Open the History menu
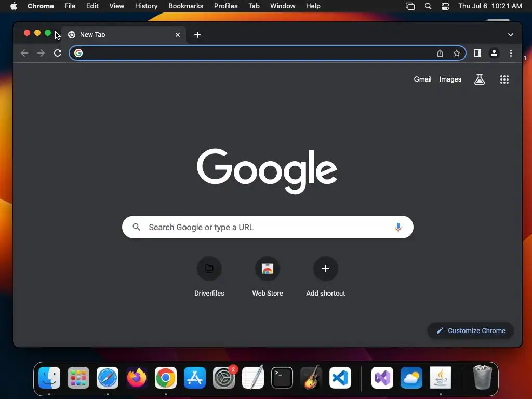The image size is (532, 399). coord(146,6)
